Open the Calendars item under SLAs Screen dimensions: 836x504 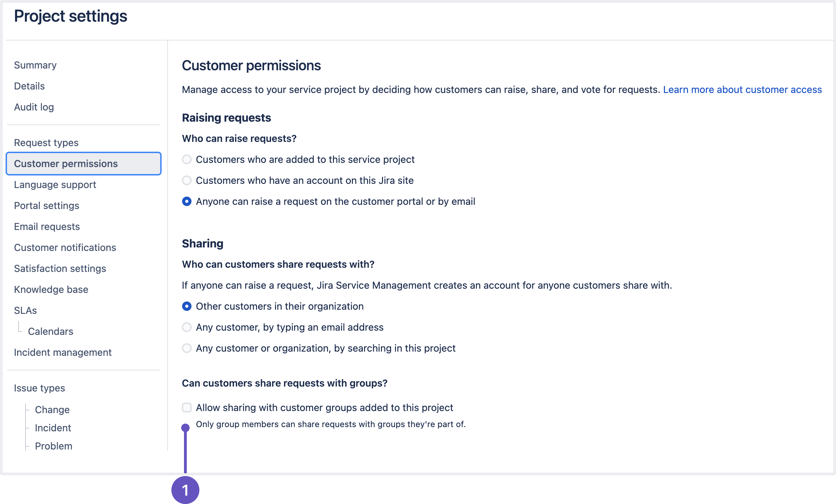coord(51,332)
